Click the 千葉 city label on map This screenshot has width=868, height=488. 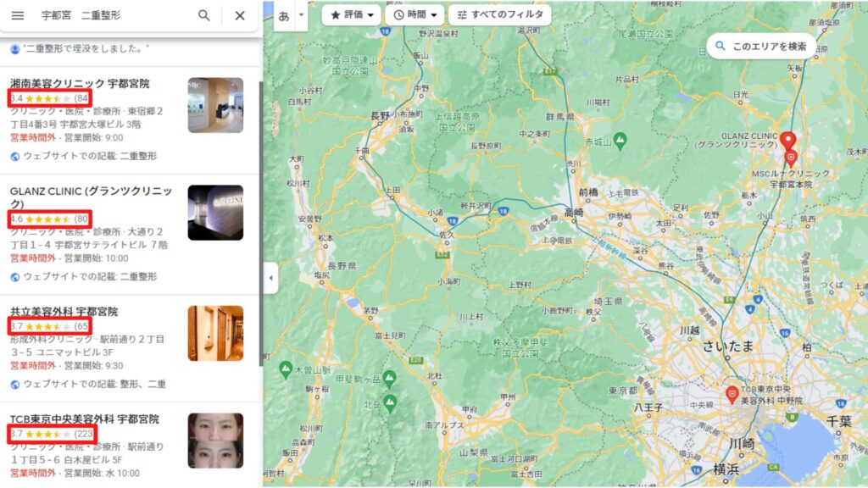click(x=839, y=420)
